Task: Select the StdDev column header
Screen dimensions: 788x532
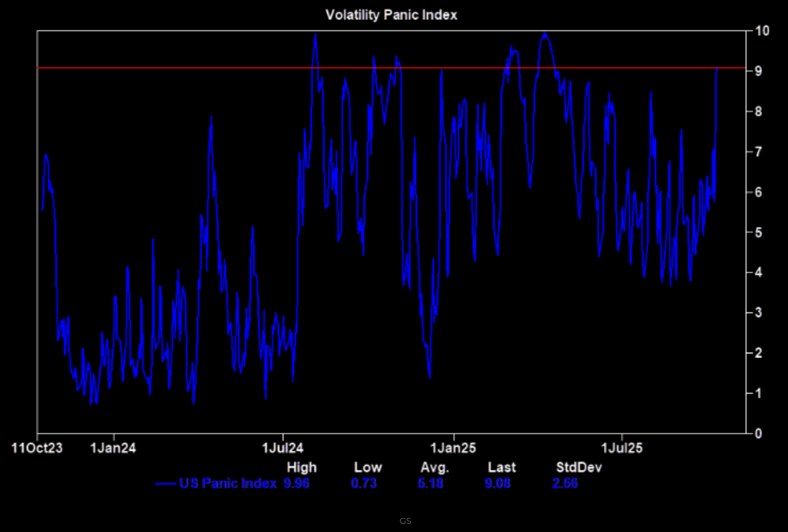Action: pos(578,467)
